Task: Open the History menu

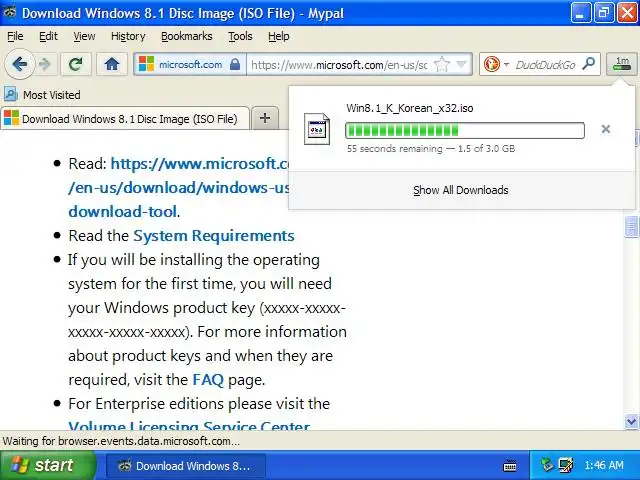Action: [x=128, y=36]
